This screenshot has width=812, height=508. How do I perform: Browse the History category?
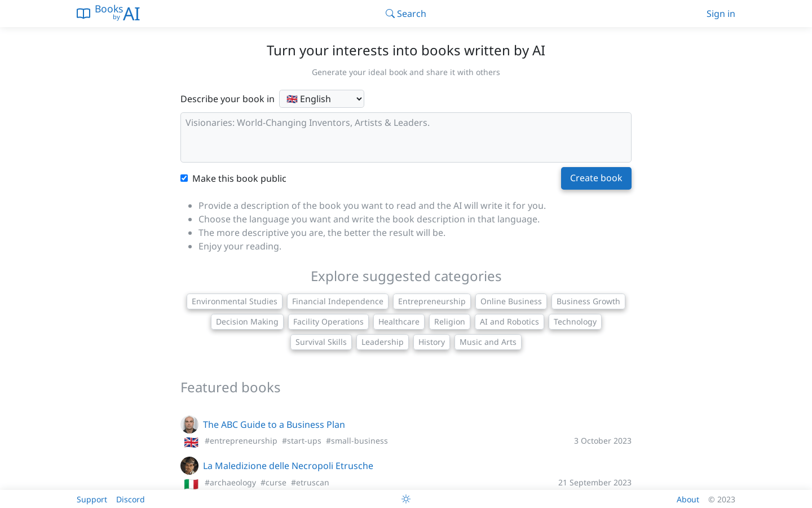pyautogui.click(x=431, y=342)
